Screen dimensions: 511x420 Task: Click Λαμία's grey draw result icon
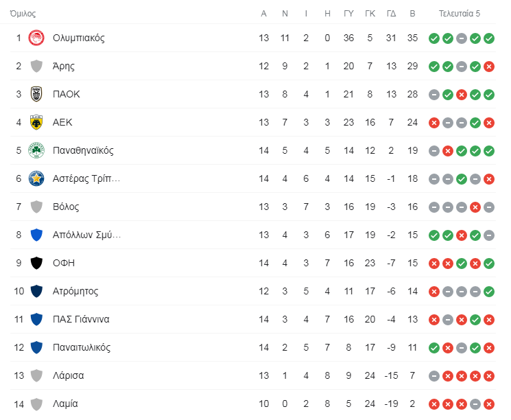pos(475,404)
